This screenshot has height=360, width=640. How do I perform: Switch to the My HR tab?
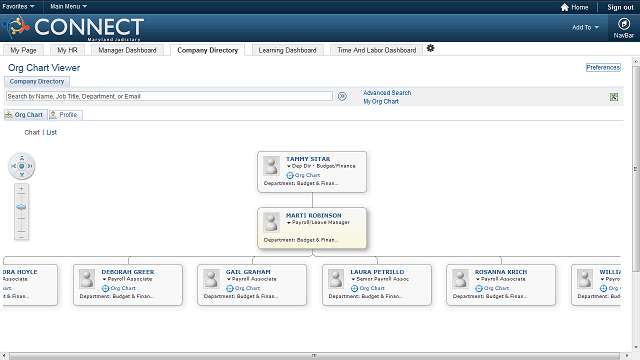pyautogui.click(x=67, y=50)
